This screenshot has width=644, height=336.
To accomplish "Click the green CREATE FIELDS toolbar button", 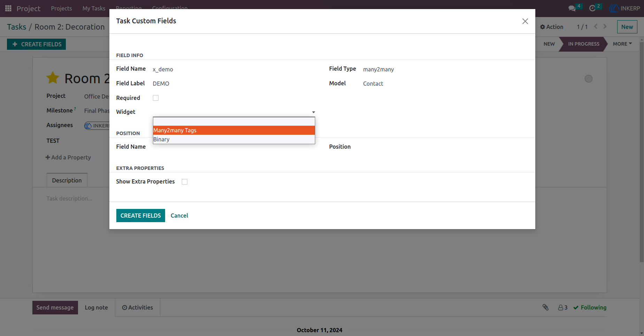I will (37, 44).
